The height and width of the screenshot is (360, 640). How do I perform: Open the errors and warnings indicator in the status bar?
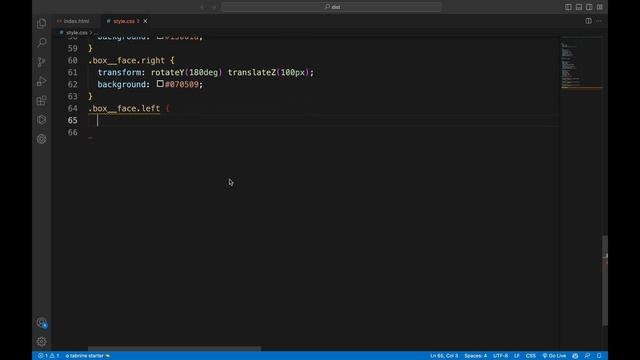pyautogui.click(x=49, y=356)
